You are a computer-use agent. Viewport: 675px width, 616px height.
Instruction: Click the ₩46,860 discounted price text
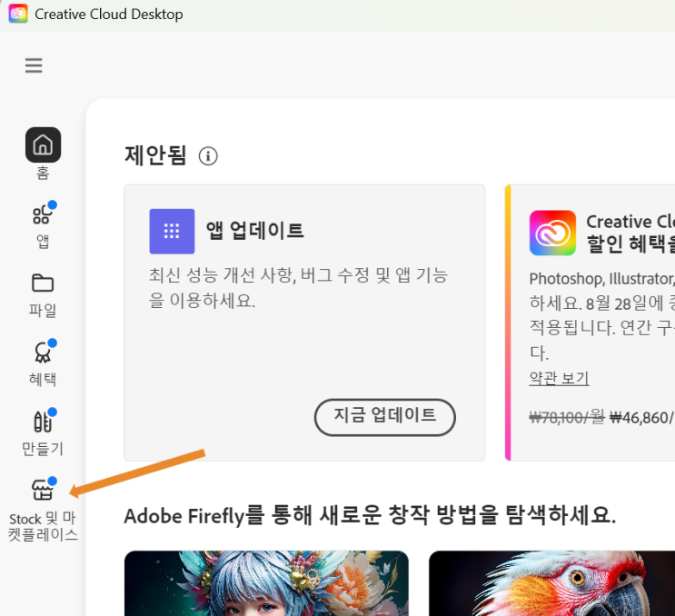(641, 418)
